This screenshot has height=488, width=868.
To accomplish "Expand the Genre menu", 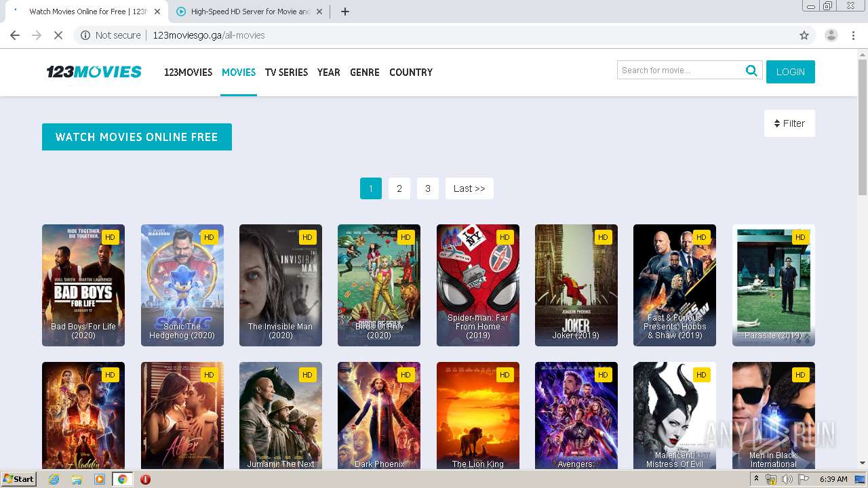I will 365,73.
